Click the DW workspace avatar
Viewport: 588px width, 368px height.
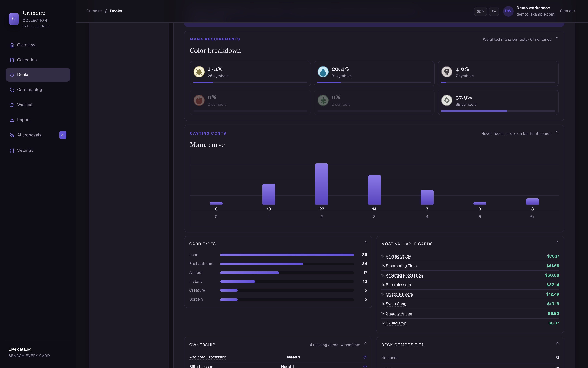[508, 11]
